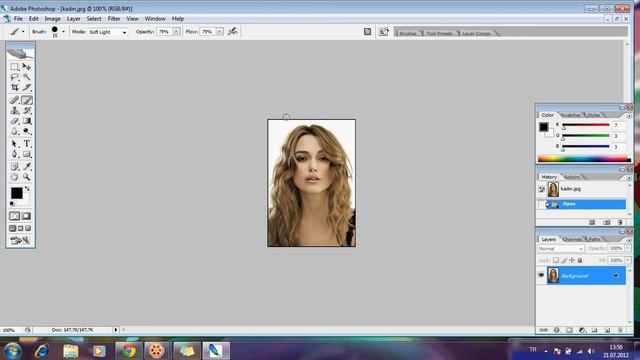
Task: Delete layer with Layers panel trash icon
Action: (620, 330)
